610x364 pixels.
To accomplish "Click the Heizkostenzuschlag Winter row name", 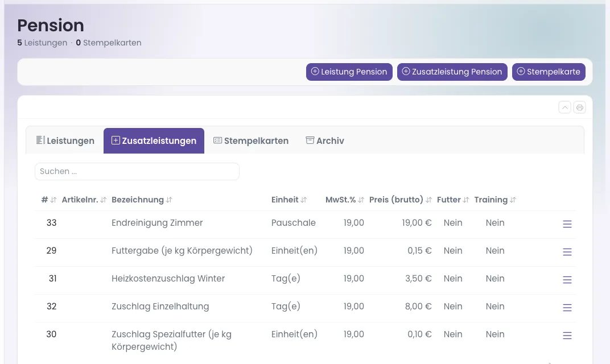I will [168, 279].
